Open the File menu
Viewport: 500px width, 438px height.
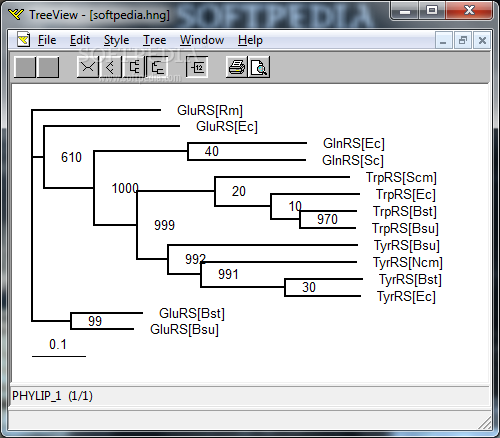pos(47,40)
